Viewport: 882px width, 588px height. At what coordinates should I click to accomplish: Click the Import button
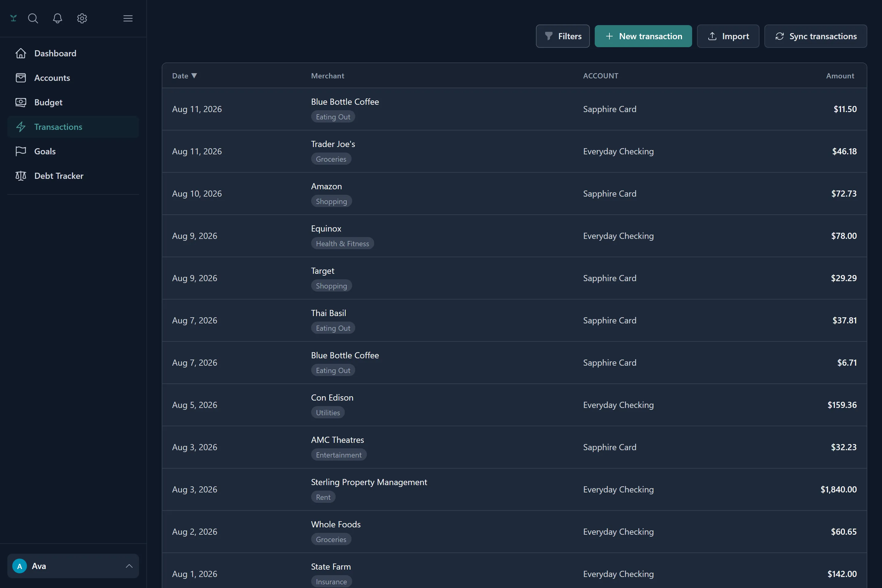tap(728, 36)
